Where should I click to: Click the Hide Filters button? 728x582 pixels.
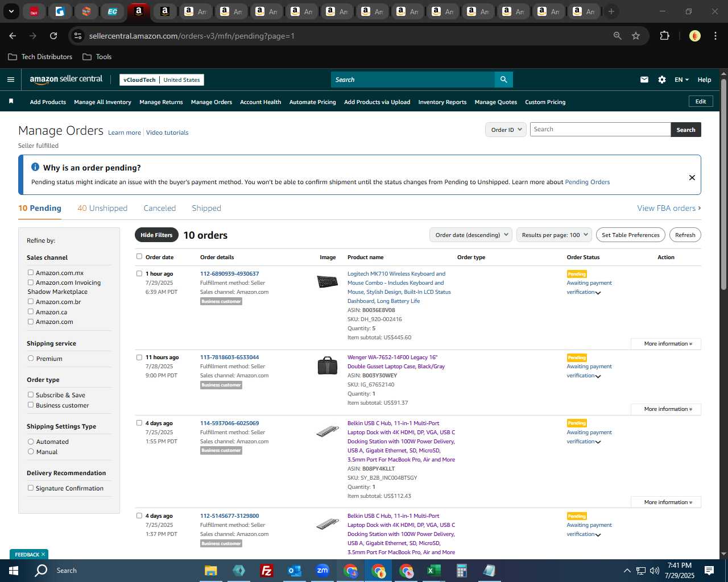tap(156, 235)
